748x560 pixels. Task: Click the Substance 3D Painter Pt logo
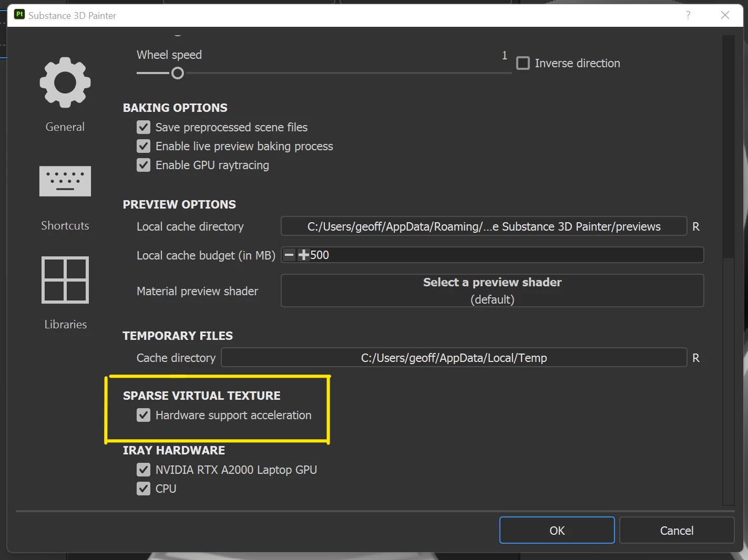point(19,15)
